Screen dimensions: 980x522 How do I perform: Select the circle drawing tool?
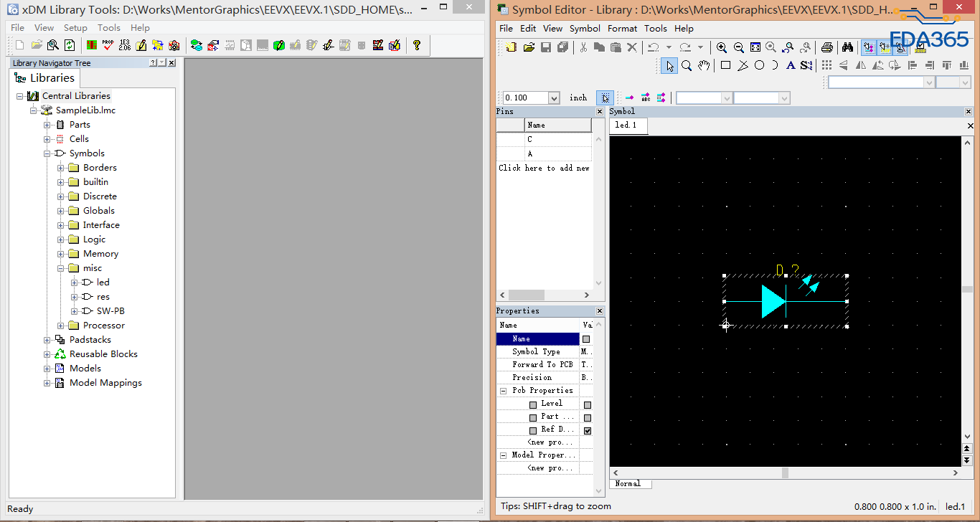759,66
